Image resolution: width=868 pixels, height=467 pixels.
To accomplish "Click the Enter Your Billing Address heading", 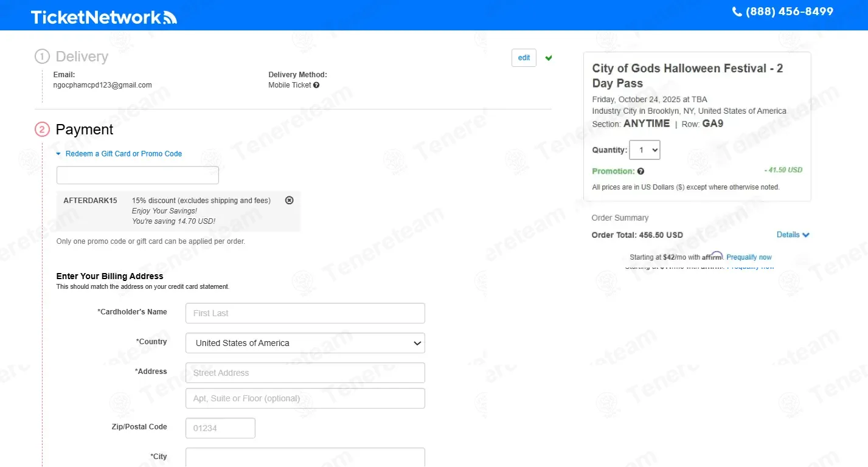I will (110, 276).
